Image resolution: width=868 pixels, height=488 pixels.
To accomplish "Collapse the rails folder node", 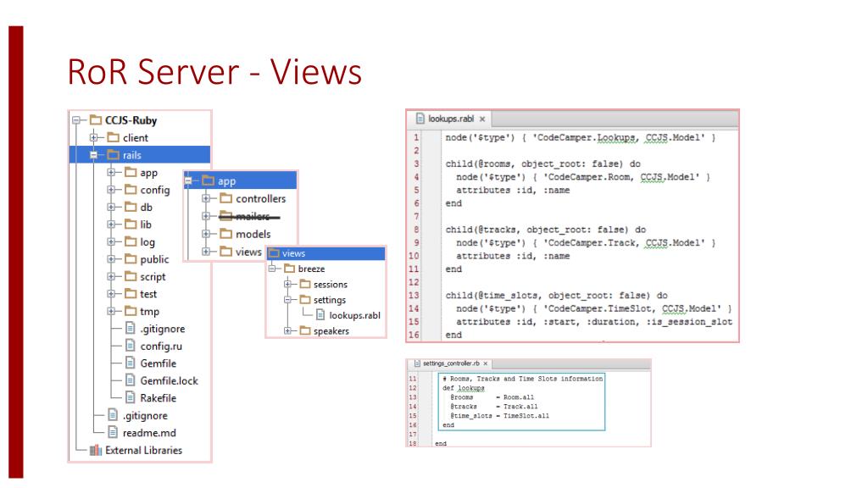I will (93, 155).
